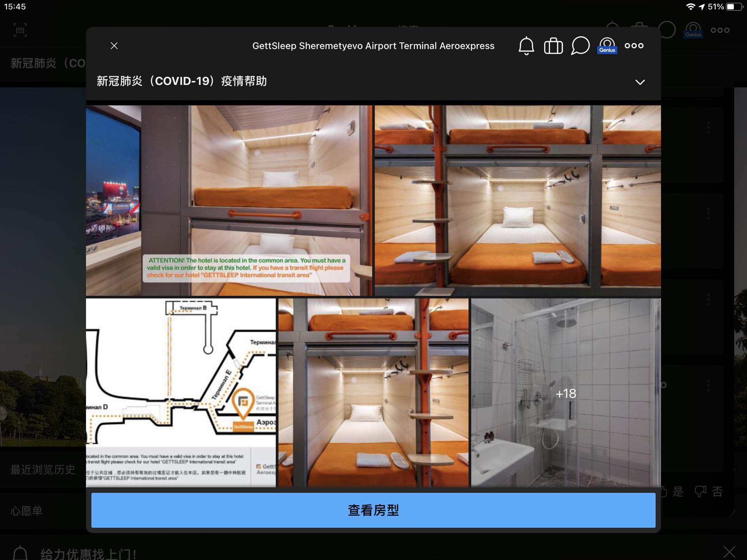
Task: Close the GettSleep hotel modal
Action: (x=114, y=46)
